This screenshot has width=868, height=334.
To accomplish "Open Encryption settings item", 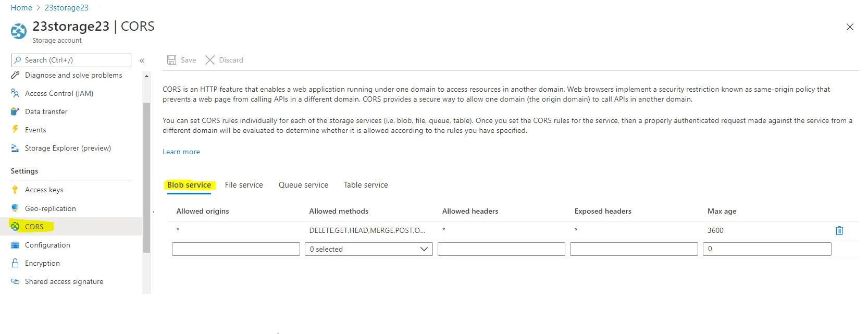I will tap(42, 263).
